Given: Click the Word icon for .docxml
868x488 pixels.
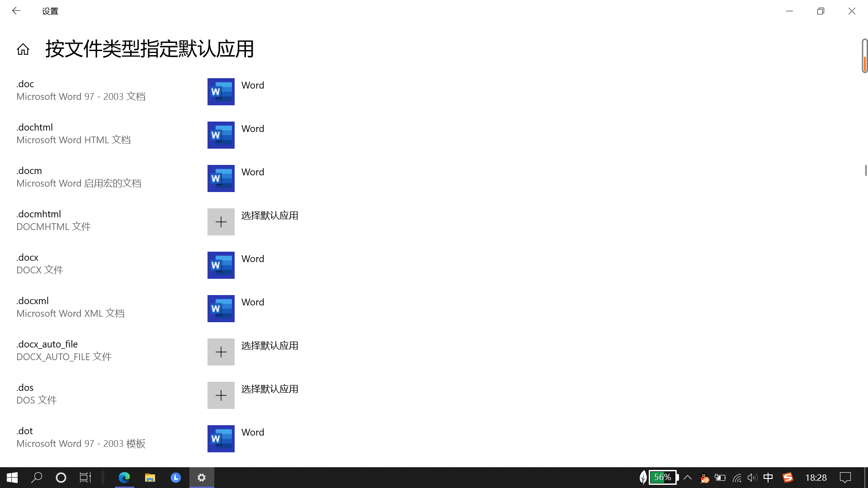Looking at the screenshot, I should (221, 309).
